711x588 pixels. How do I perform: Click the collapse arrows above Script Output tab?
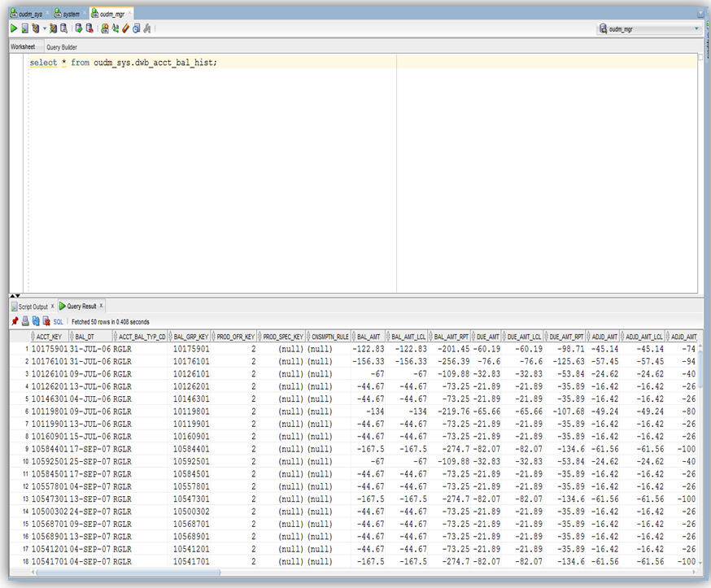(x=15, y=295)
